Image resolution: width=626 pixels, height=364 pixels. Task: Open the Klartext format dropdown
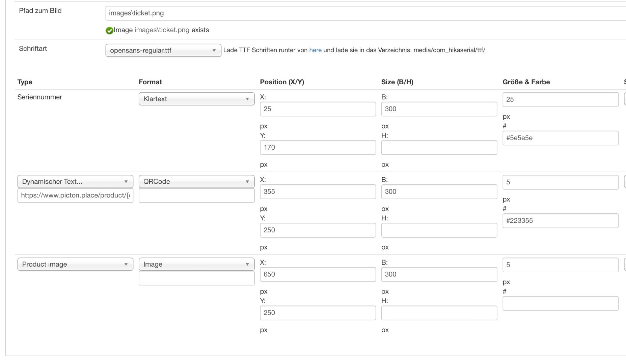(196, 99)
